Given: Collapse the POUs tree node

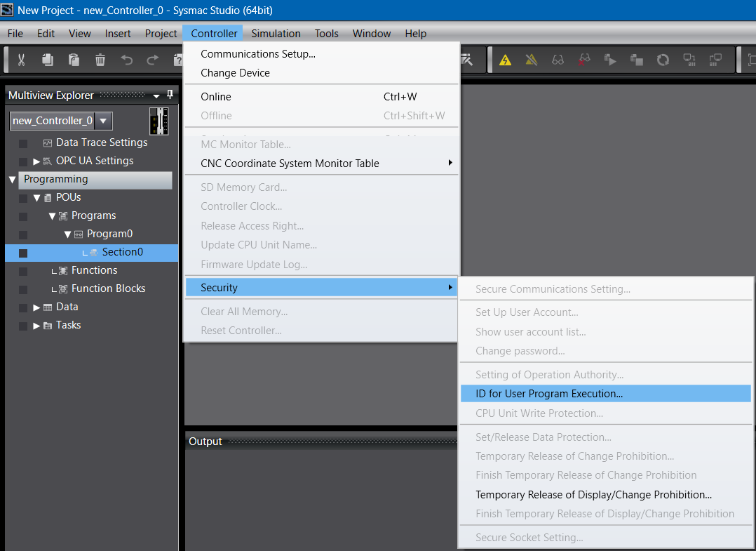Looking at the screenshot, I should [x=36, y=198].
